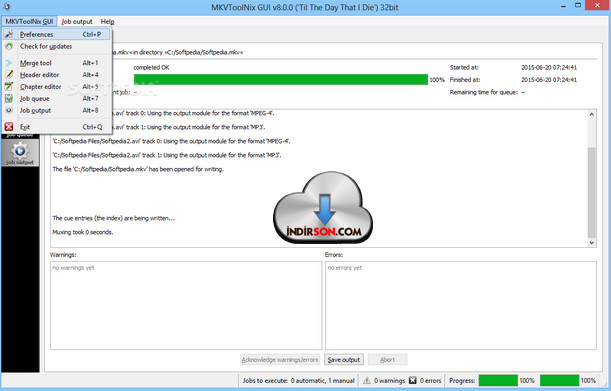Click the green Check for updates icon

point(9,46)
